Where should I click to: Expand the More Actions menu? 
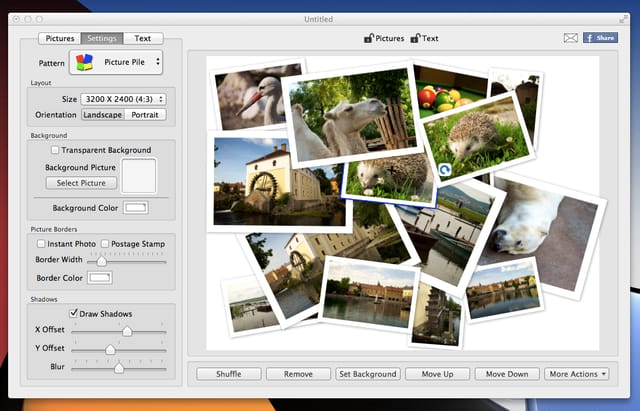coord(576,374)
